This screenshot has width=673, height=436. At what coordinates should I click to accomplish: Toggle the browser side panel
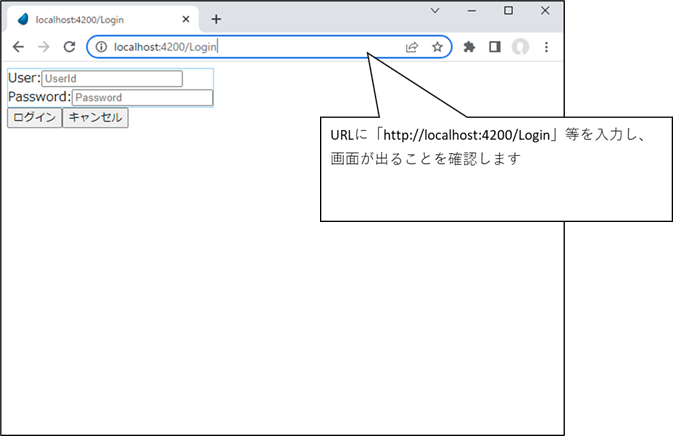point(494,47)
